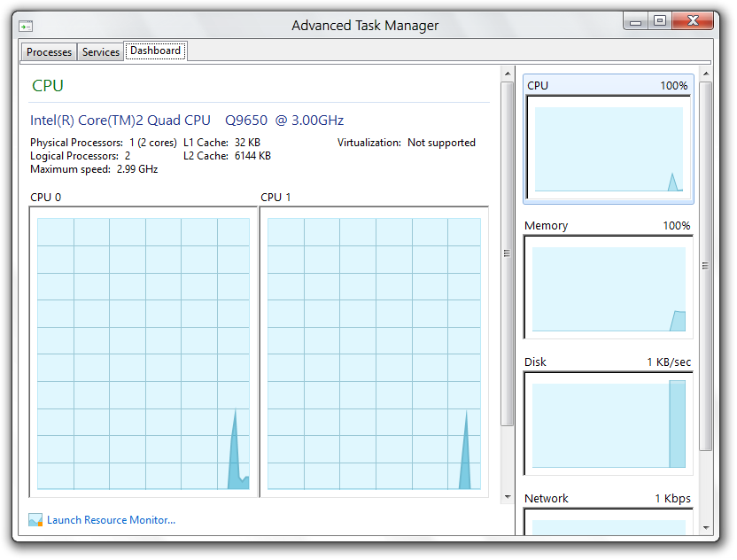Maximize the Advanced Task Manager window
This screenshot has height=560, width=737.
(659, 20)
